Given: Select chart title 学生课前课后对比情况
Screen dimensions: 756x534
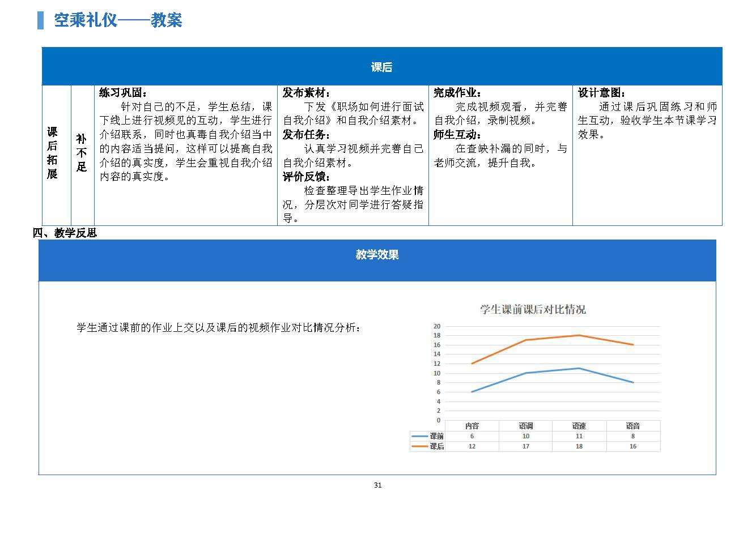Looking at the screenshot, I should pyautogui.click(x=533, y=309).
